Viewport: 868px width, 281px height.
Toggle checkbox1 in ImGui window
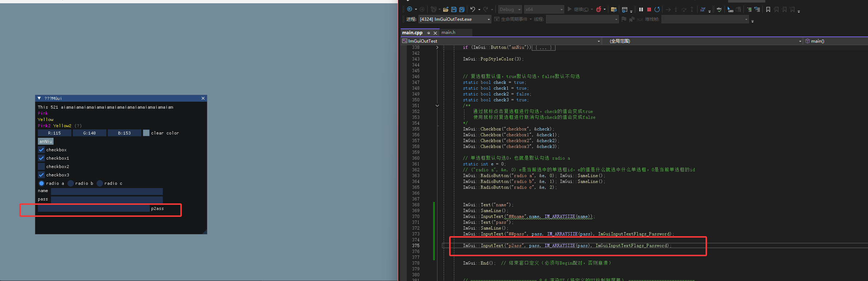pyautogui.click(x=41, y=158)
